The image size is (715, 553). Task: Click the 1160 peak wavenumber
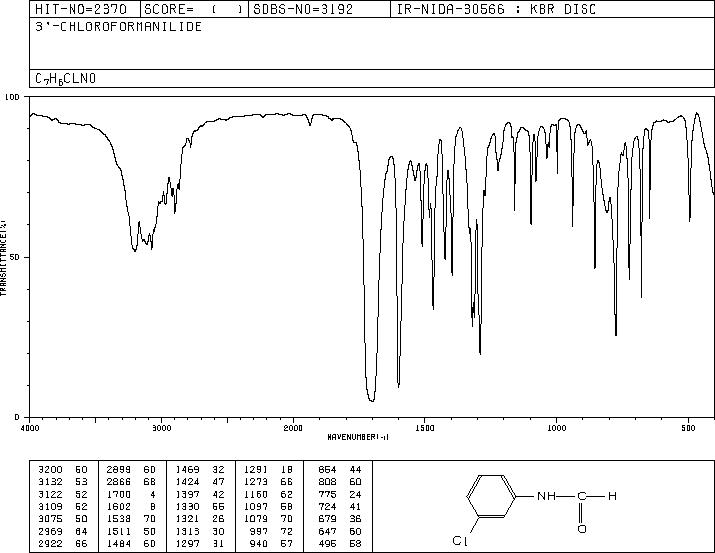(x=256, y=494)
